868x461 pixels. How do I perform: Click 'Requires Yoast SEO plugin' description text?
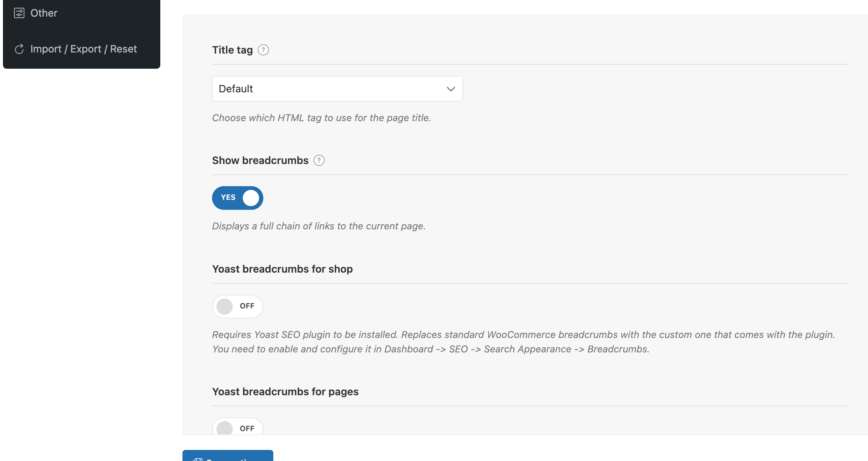523,342
